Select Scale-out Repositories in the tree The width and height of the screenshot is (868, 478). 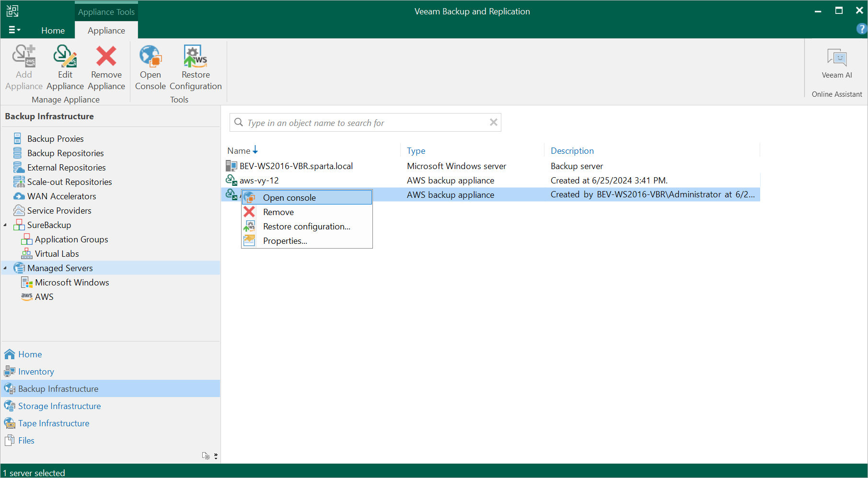69,182
